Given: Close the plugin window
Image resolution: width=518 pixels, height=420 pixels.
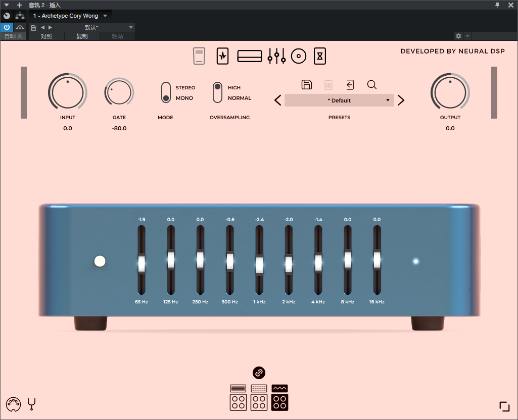Looking at the screenshot, I should pos(511,5).
